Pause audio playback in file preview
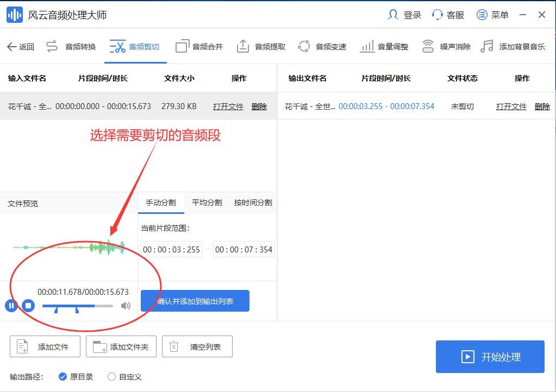556x392 pixels. click(x=11, y=306)
